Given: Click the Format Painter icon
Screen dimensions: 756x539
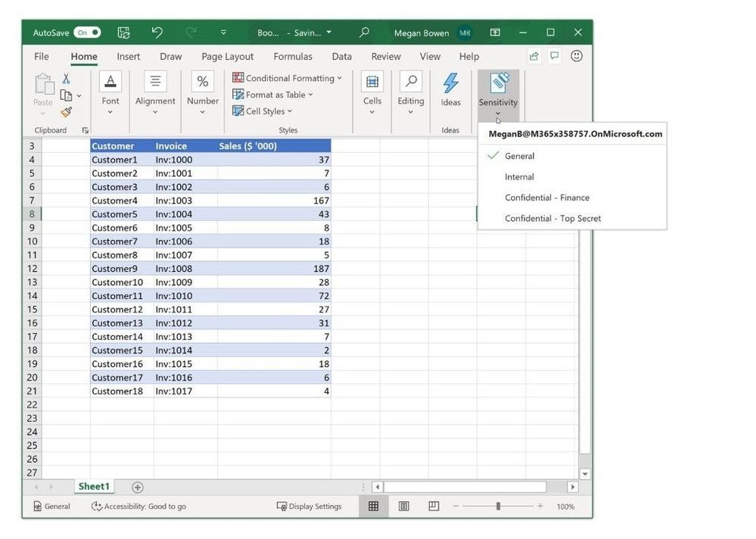Looking at the screenshot, I should (67, 112).
